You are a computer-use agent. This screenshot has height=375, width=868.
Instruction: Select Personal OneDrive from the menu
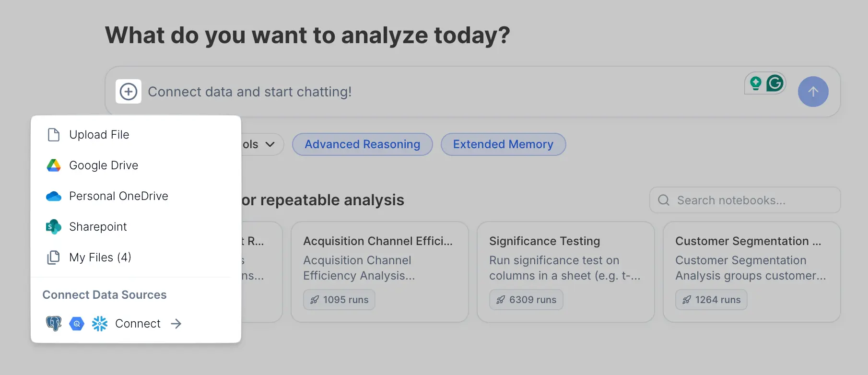(x=118, y=196)
